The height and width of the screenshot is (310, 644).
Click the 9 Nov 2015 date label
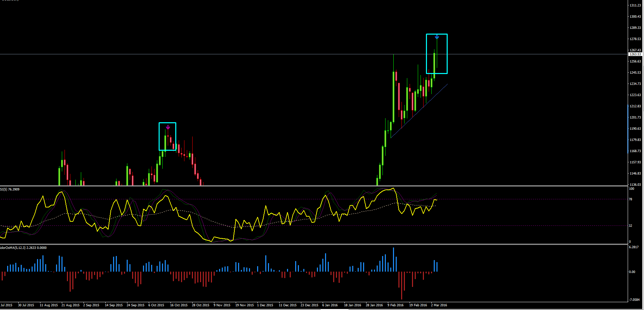(x=222, y=305)
